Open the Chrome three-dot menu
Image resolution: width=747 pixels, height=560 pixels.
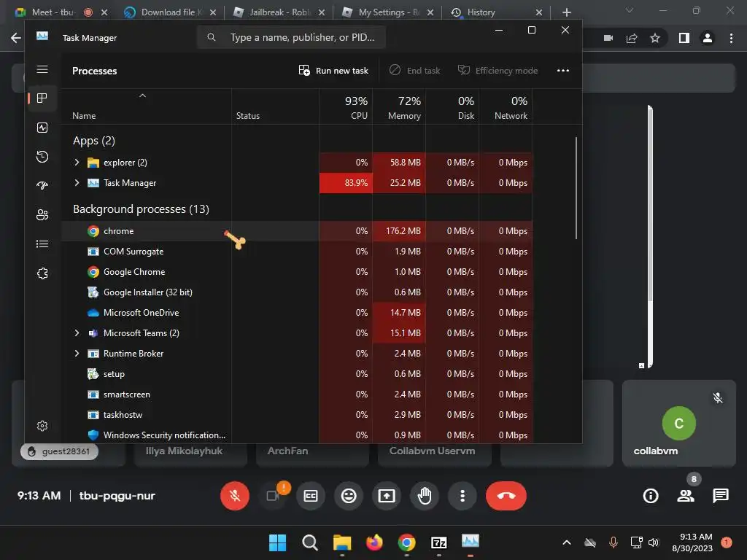coord(731,38)
